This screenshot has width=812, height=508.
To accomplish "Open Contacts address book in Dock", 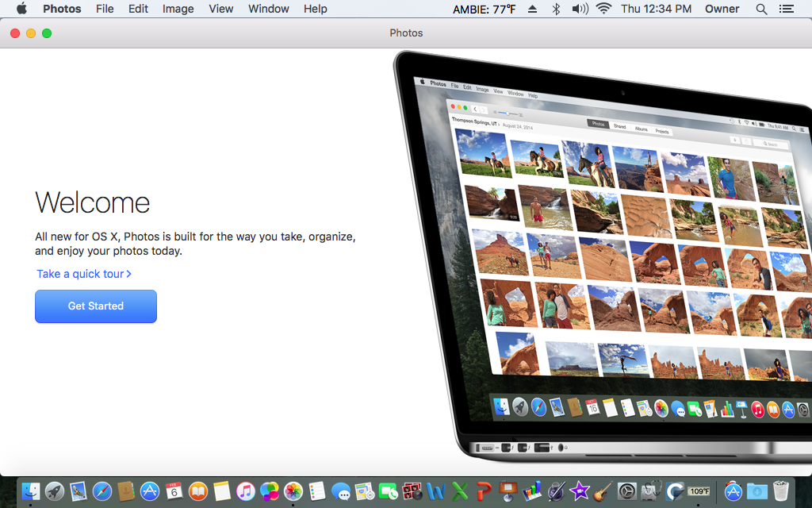I will pos(126,491).
